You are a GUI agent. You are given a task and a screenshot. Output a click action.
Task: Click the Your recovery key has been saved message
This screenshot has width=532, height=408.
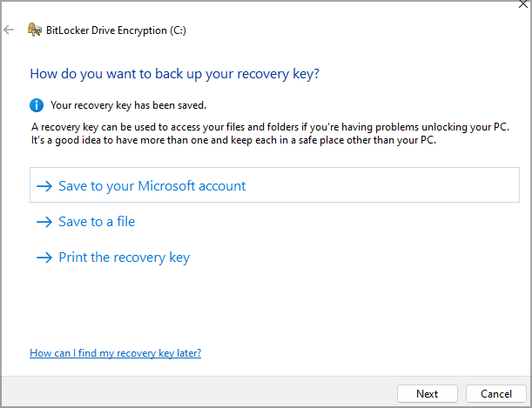(128, 106)
